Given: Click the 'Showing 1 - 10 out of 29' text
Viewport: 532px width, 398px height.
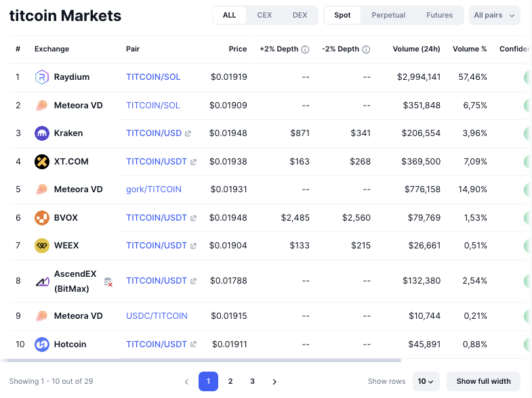Looking at the screenshot, I should [51, 381].
